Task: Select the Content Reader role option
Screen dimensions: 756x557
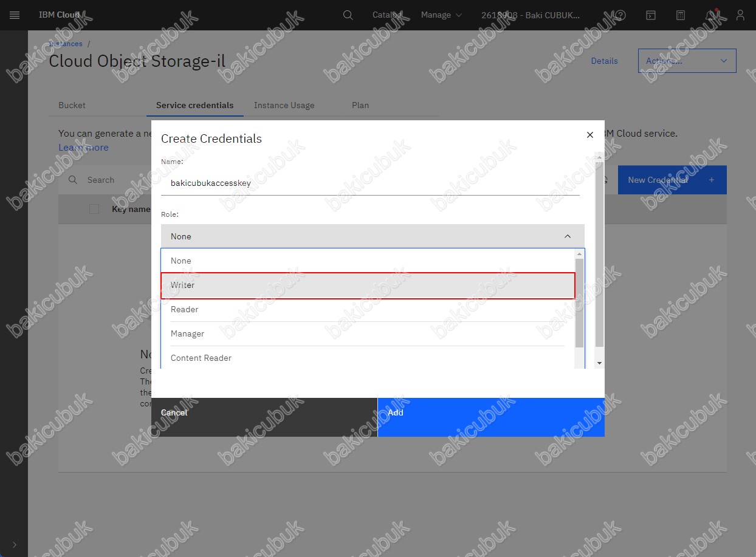Action: 368,358
